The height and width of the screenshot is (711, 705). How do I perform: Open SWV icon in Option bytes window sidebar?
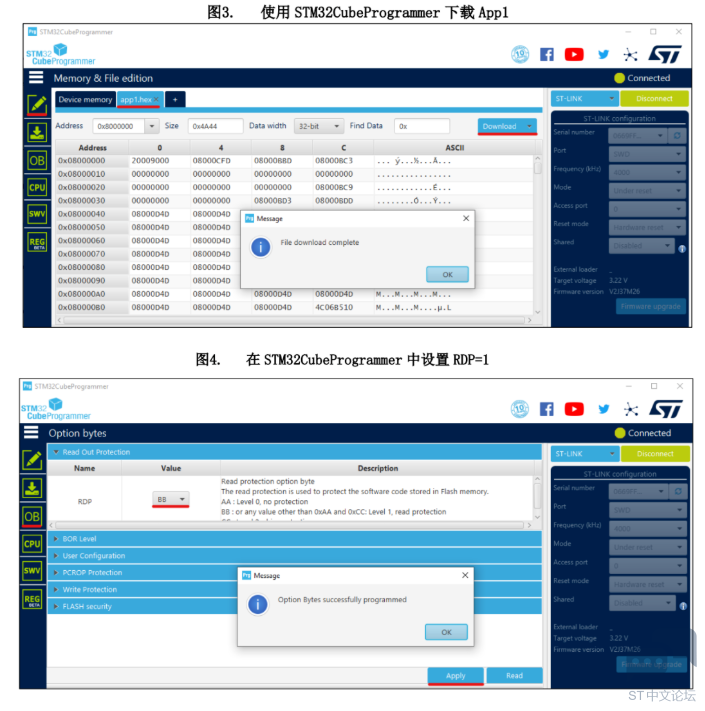[32, 571]
